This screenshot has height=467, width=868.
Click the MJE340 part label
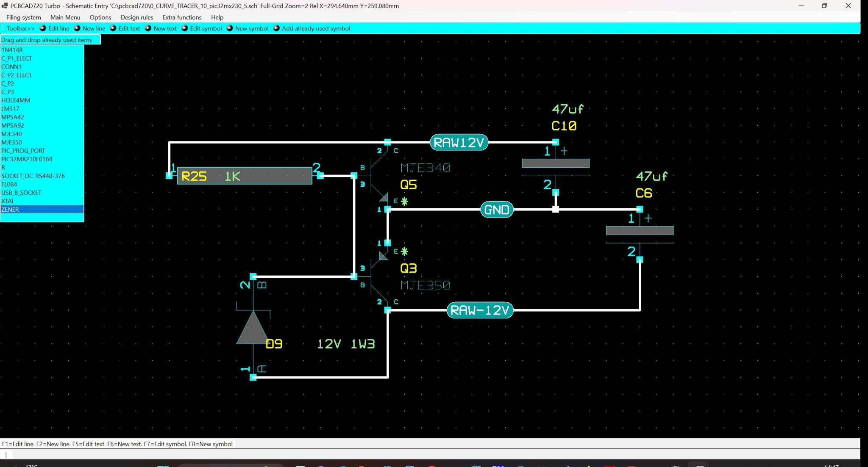[425, 168]
